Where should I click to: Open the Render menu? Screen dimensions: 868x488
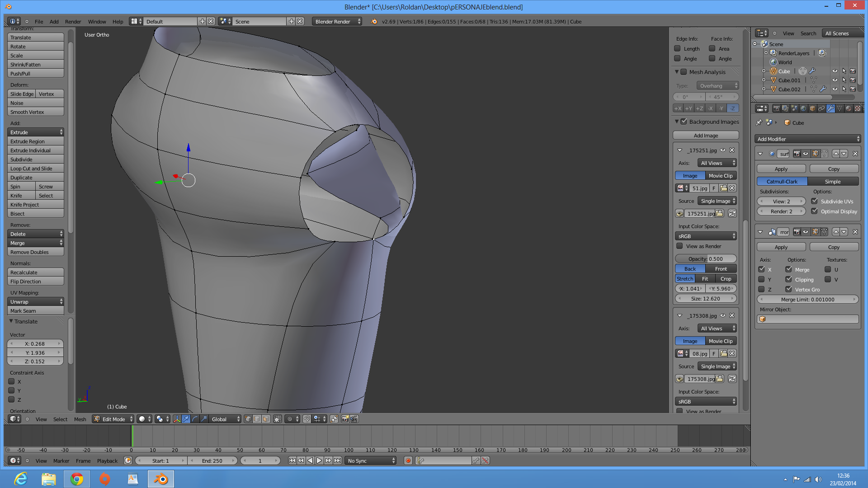[x=73, y=22]
